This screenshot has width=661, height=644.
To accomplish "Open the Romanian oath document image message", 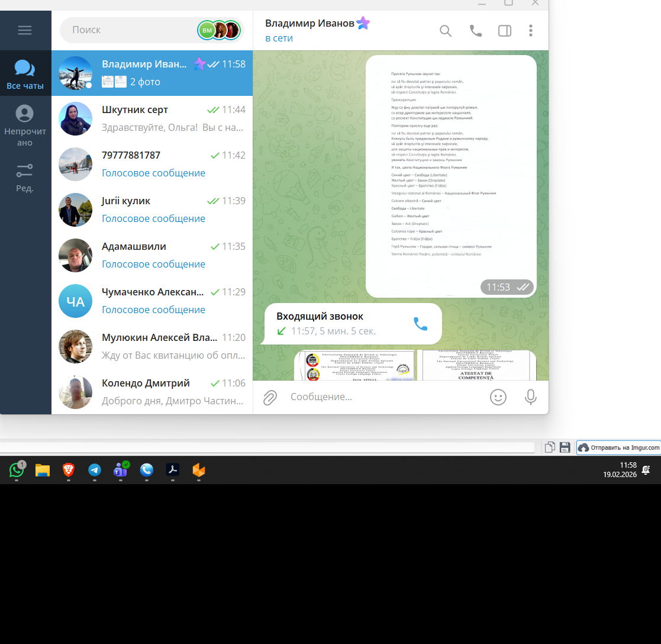I will click(x=451, y=176).
